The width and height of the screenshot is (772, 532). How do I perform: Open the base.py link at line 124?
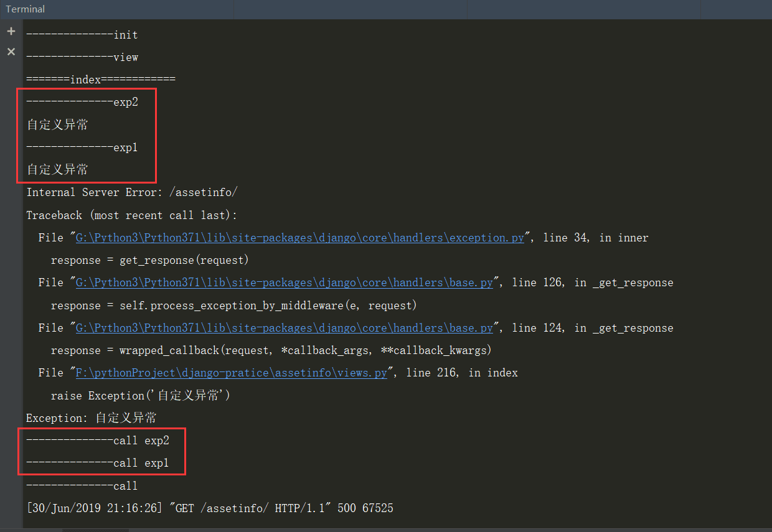tap(285, 328)
